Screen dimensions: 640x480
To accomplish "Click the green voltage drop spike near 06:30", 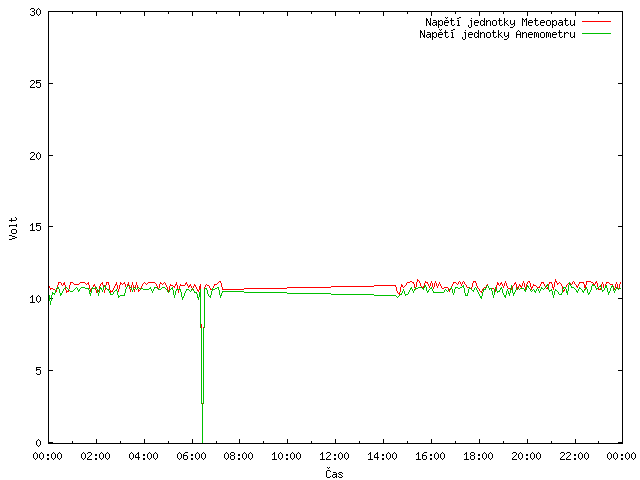I will (202, 367).
